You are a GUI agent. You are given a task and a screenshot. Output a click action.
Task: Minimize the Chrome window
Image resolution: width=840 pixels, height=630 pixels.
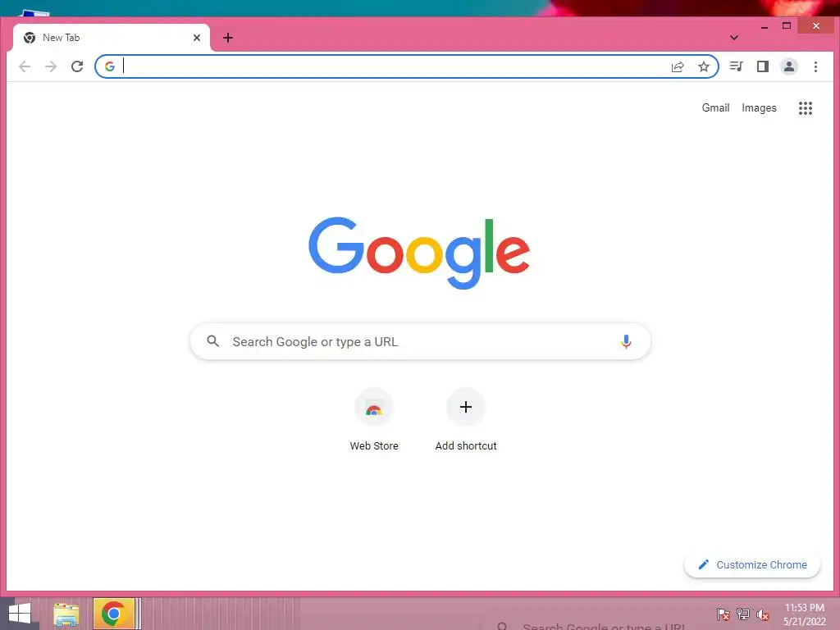(x=765, y=25)
